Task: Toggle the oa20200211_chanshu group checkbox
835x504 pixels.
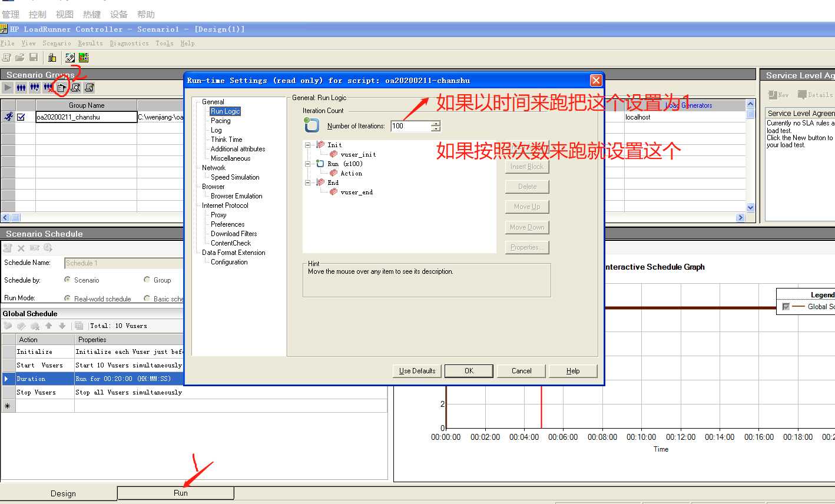Action: click(21, 117)
